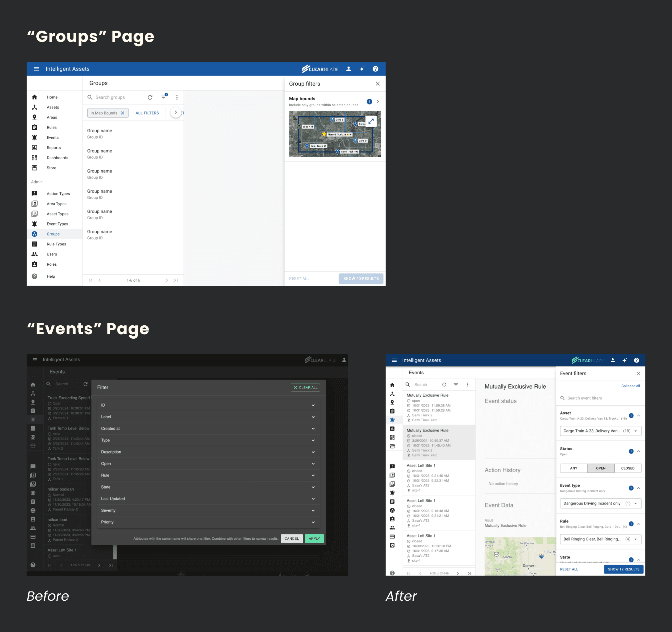Open Dashboards in Groups page sidebar
This screenshot has height=632, width=672.
[57, 158]
